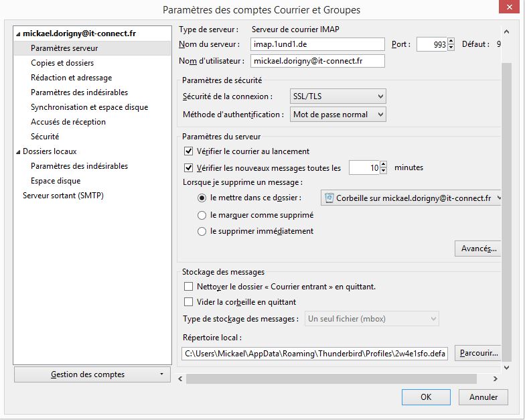
Task: Click the OK button
Action: 426,397
